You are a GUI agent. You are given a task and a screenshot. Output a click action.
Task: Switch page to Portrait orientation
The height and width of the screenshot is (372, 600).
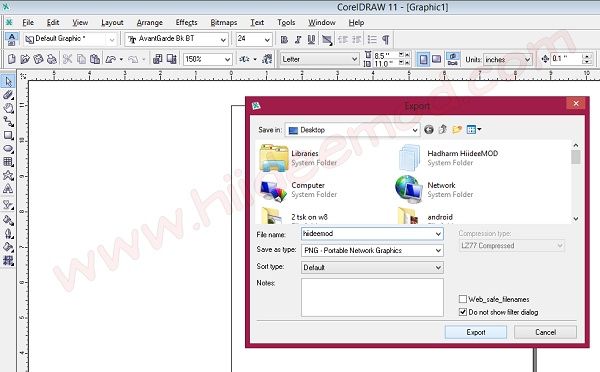[423, 59]
